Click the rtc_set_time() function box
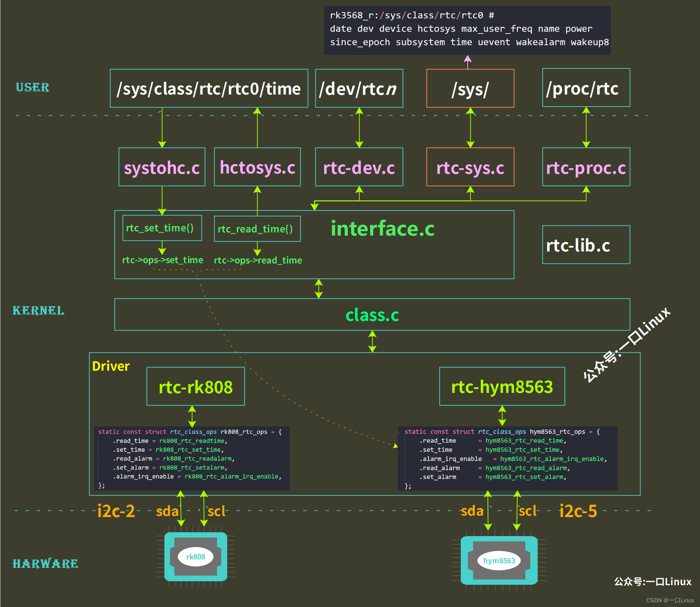This screenshot has height=607, width=700. 162,228
